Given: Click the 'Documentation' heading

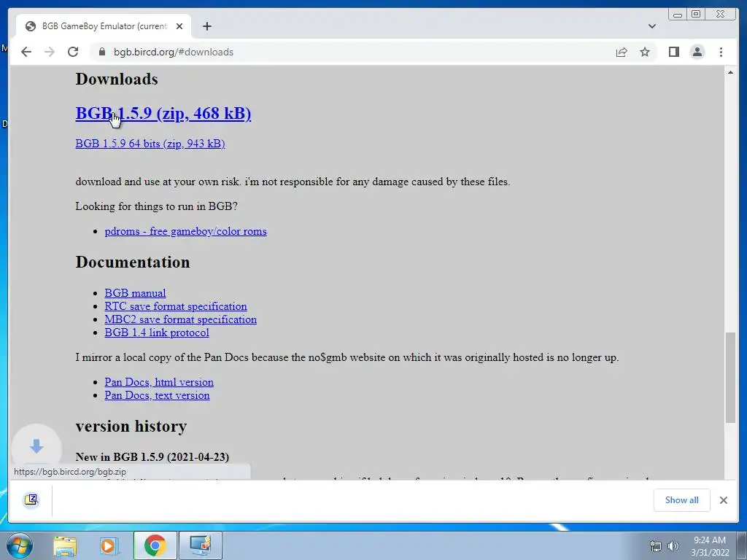Looking at the screenshot, I should pos(133,262).
